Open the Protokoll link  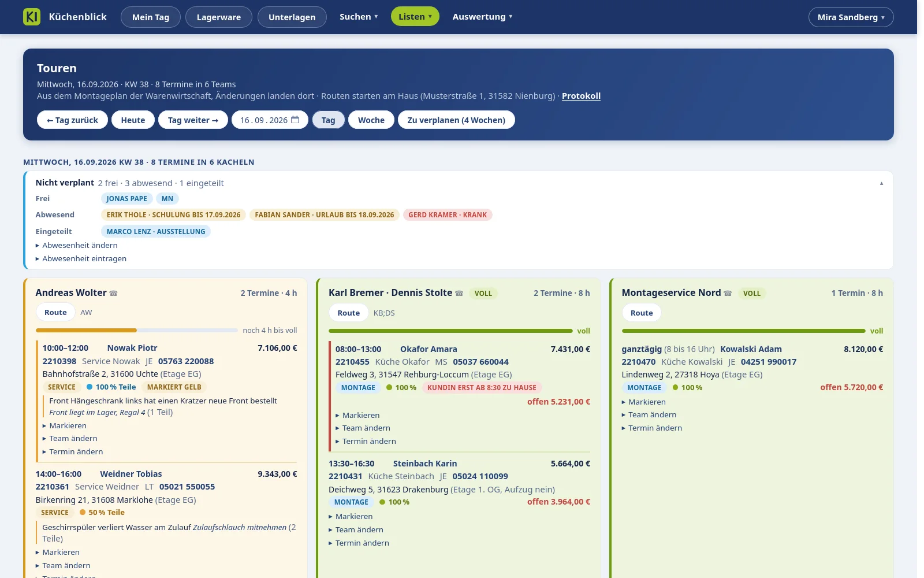tap(581, 96)
